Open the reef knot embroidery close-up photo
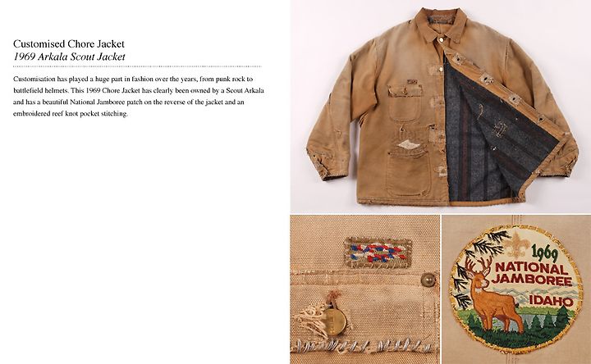The height and width of the screenshot is (364, 591). [x=364, y=289]
